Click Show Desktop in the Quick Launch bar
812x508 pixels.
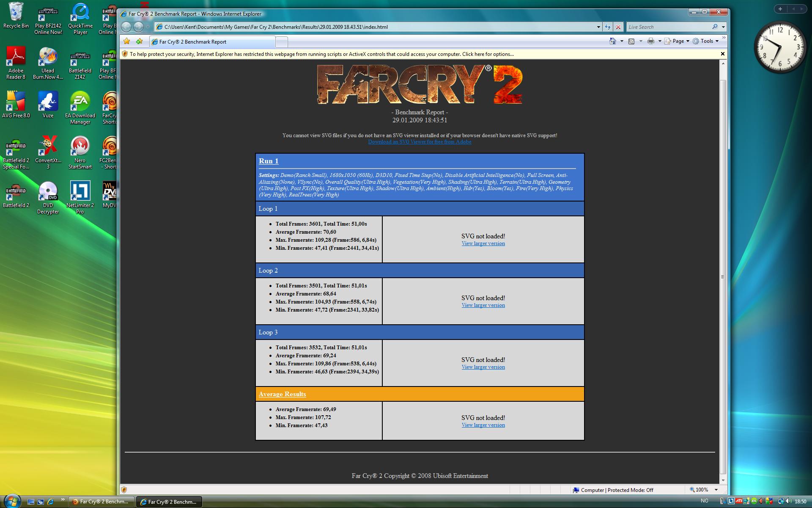[x=30, y=502]
